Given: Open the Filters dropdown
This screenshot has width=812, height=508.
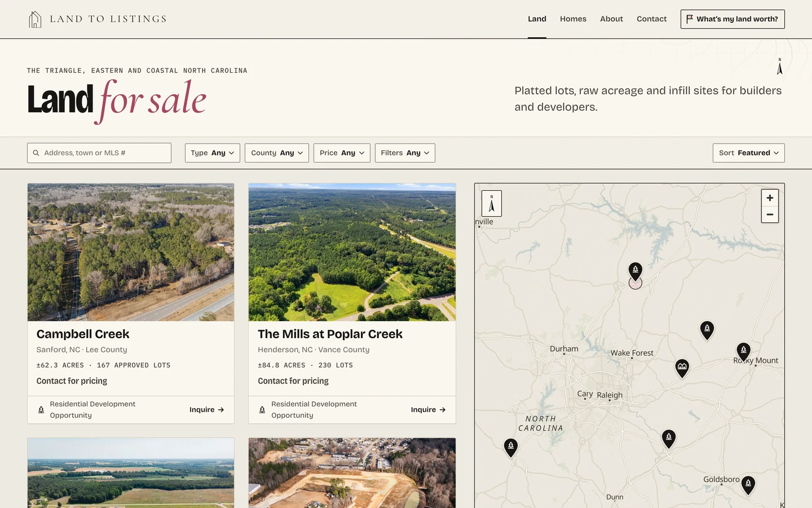Looking at the screenshot, I should pyautogui.click(x=405, y=153).
